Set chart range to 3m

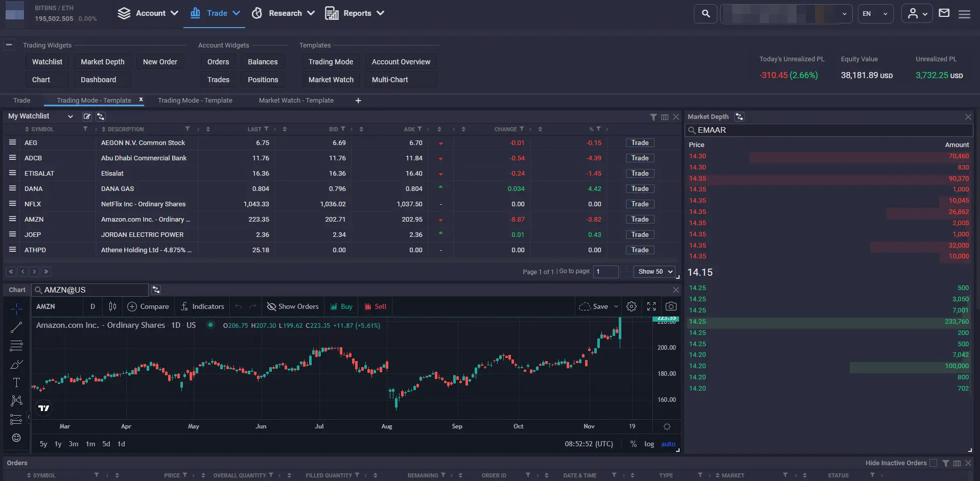click(x=74, y=444)
